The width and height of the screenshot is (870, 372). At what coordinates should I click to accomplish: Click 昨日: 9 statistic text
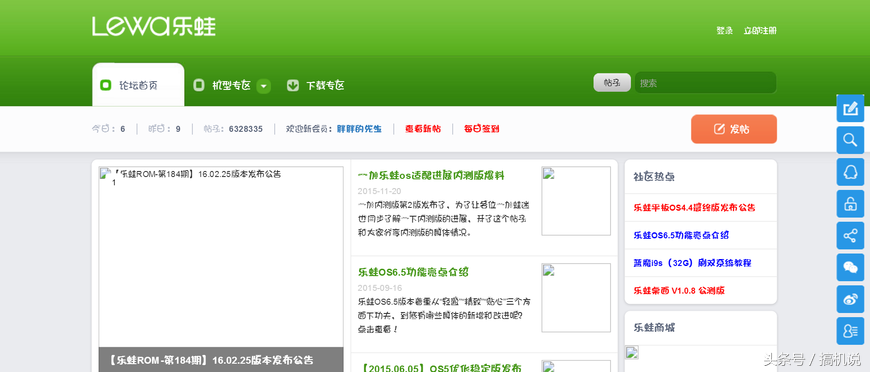164,129
